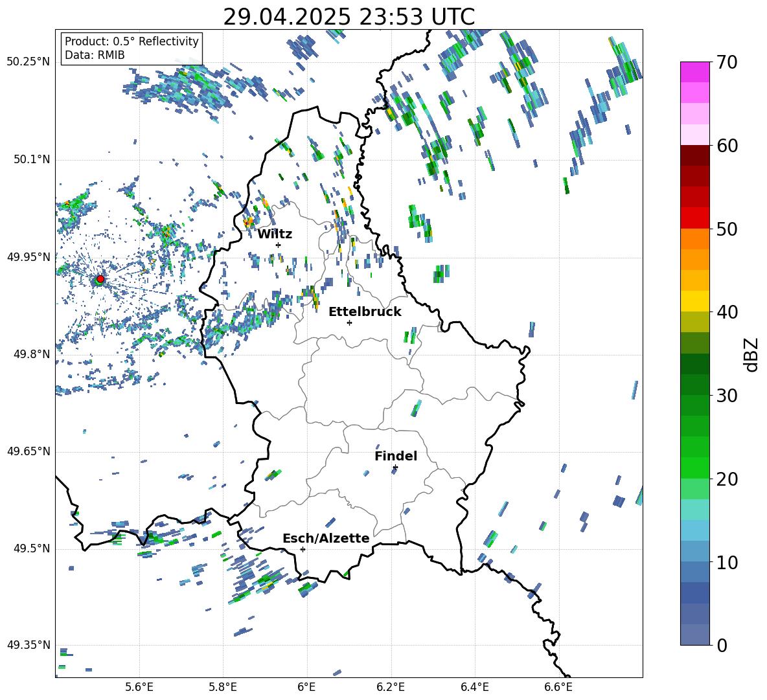Click the 0 dBZ colorbar label
The image size is (767, 700).
722,646
